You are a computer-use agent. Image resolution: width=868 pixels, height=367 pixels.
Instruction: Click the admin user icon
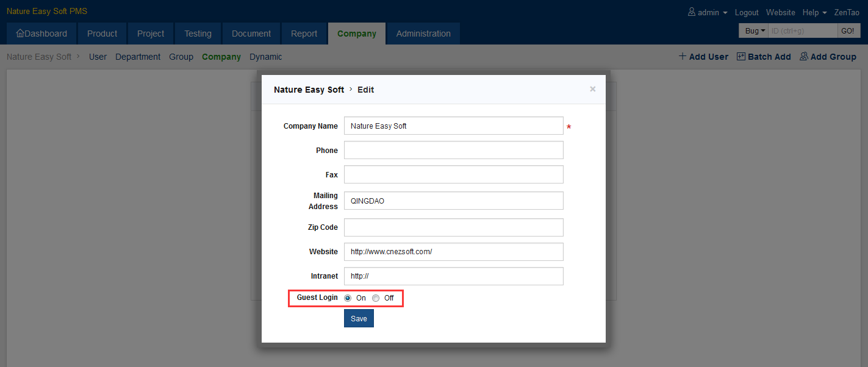[x=692, y=12]
